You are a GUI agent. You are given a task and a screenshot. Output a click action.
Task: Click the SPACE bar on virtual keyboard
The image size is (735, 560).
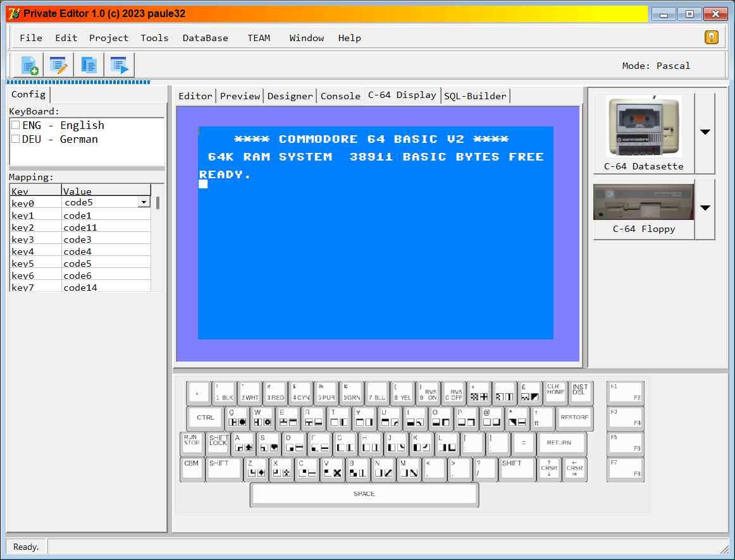[364, 494]
